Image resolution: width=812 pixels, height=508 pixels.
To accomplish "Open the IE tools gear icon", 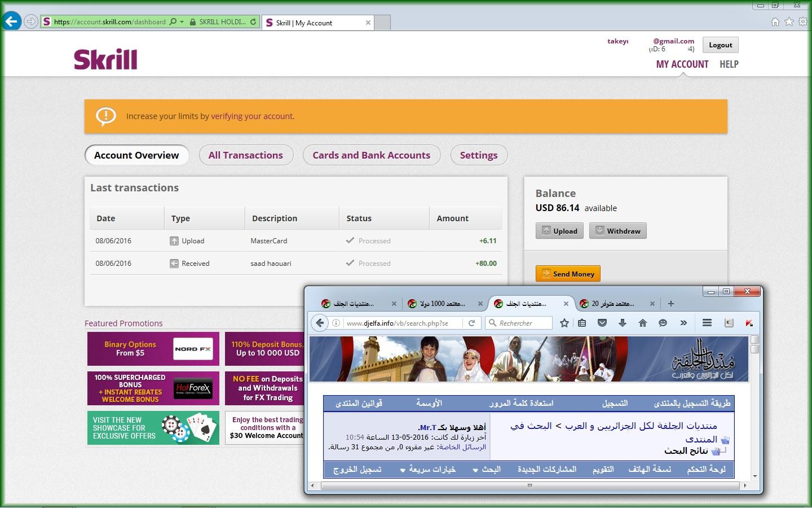I will click(x=802, y=21).
